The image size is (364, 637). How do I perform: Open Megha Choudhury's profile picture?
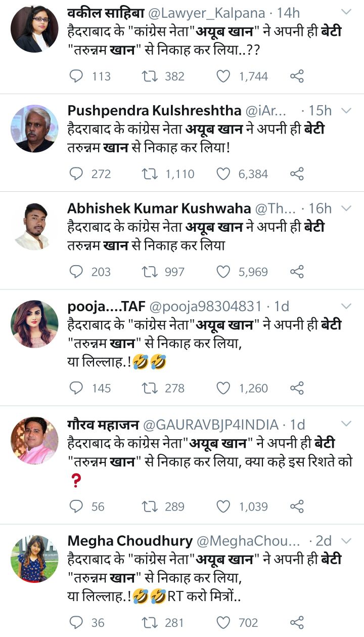tap(34, 559)
